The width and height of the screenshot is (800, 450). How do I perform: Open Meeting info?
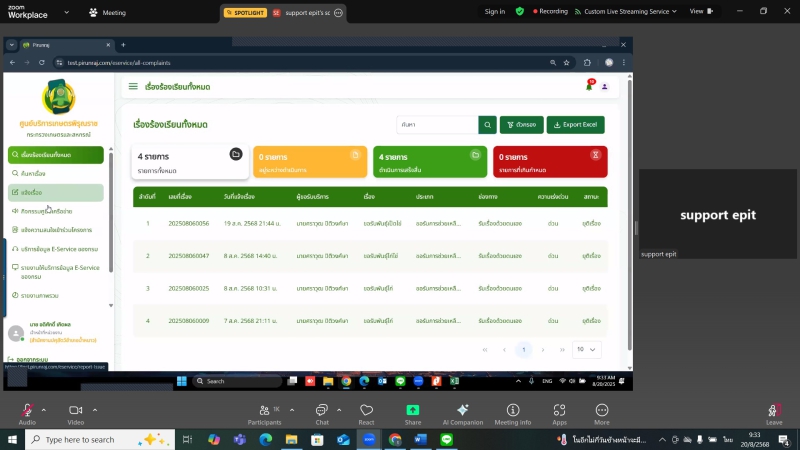point(513,414)
